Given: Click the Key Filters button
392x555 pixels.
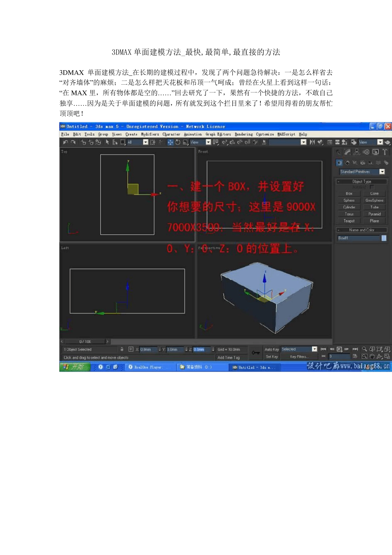Looking at the screenshot, I should (298, 356).
